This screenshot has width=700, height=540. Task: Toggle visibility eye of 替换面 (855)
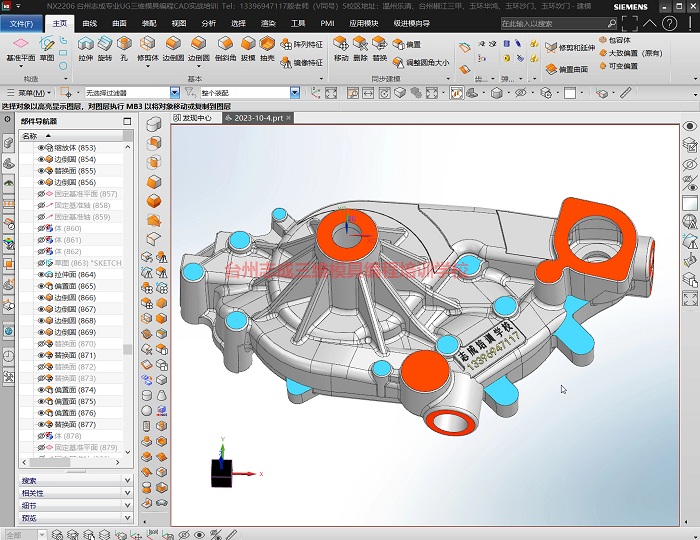tap(41, 171)
